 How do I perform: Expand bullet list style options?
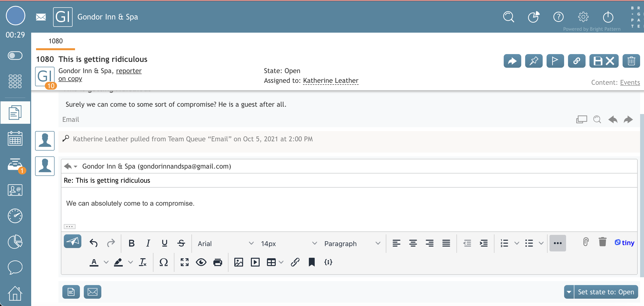[x=541, y=243]
